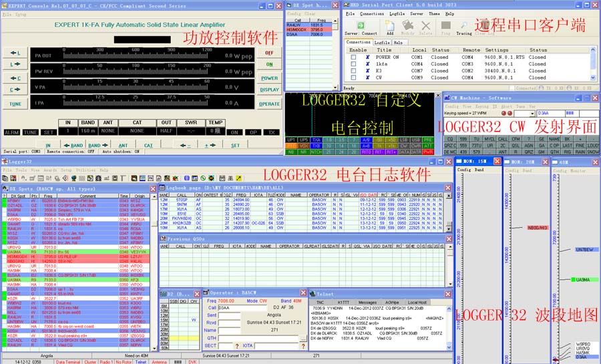This screenshot has height=364, width=601.
Task: Click the D3AA callsign field in CW Machine
Action: pos(550,114)
